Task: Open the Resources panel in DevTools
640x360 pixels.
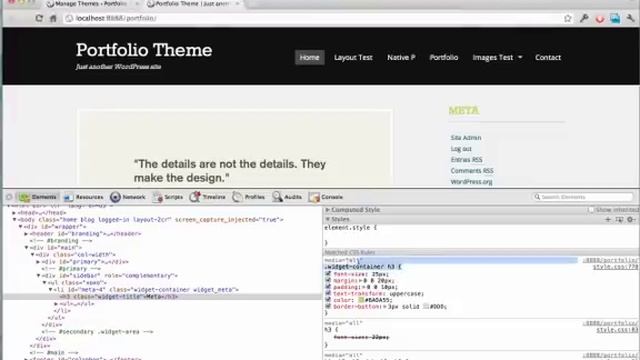Action: [x=83, y=197]
